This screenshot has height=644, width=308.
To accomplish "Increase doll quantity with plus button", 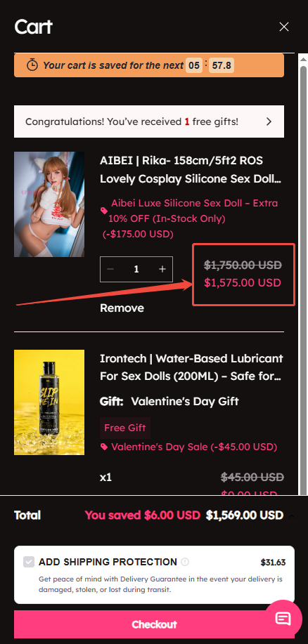I will 162,270.
